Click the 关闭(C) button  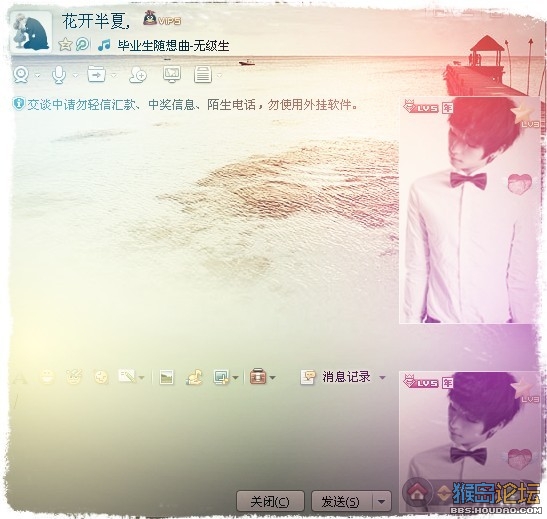pyautogui.click(x=270, y=502)
